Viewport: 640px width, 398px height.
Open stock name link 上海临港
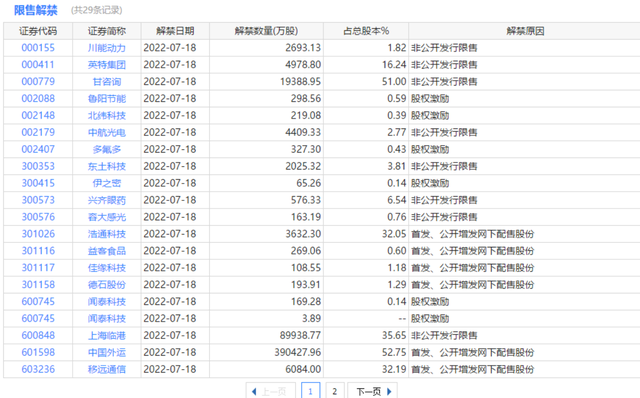(x=107, y=336)
